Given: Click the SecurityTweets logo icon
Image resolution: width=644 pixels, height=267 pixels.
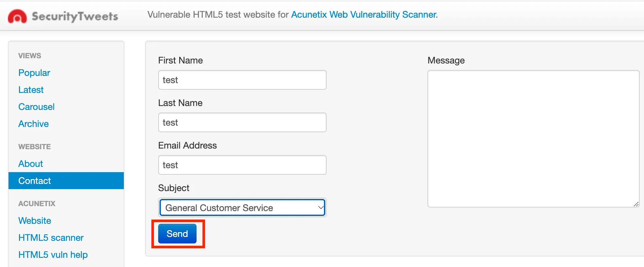Looking at the screenshot, I should click(x=17, y=16).
